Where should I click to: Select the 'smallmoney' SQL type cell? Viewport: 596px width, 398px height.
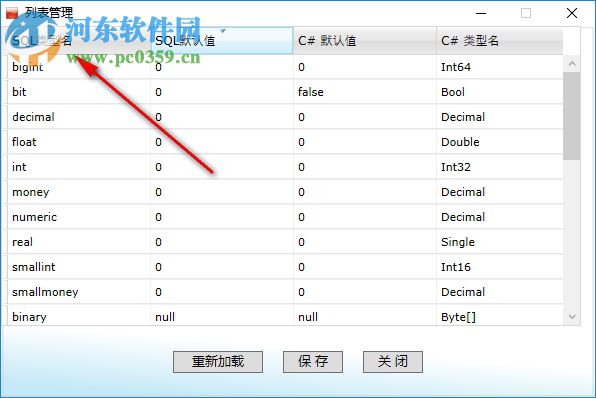click(x=79, y=292)
